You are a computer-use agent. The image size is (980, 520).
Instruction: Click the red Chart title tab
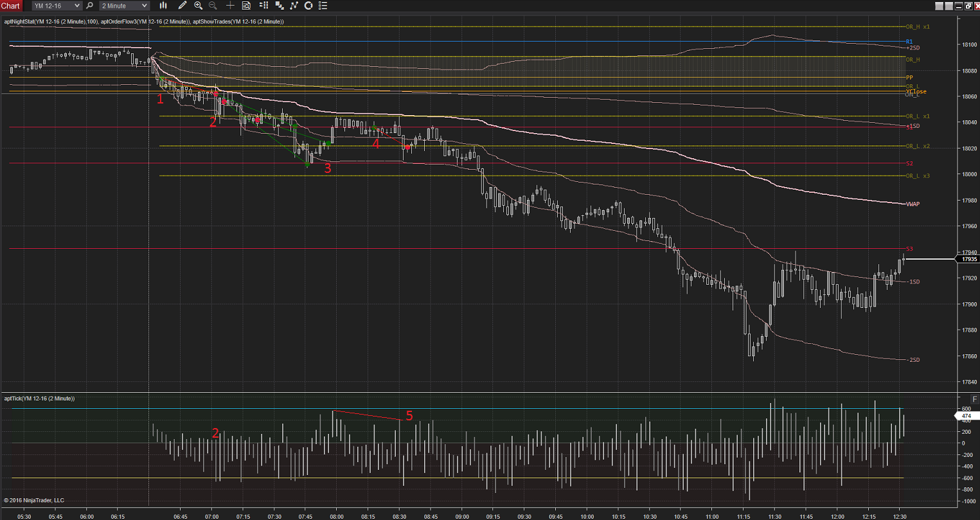coord(11,6)
